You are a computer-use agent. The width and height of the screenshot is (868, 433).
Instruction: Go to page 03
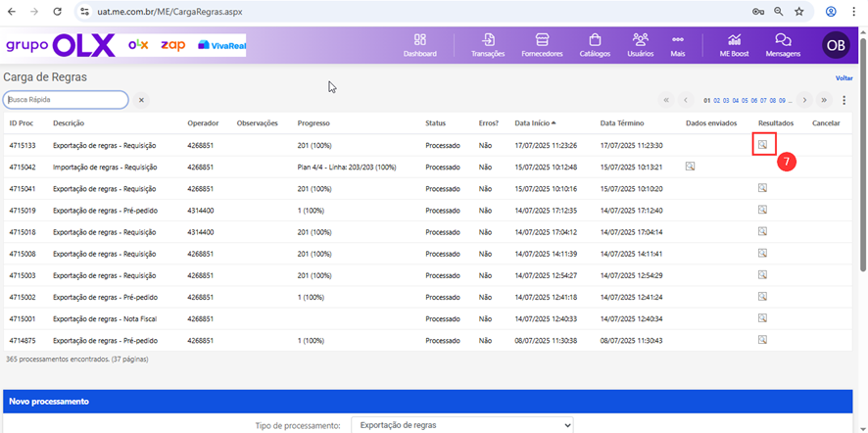pyautogui.click(x=726, y=101)
